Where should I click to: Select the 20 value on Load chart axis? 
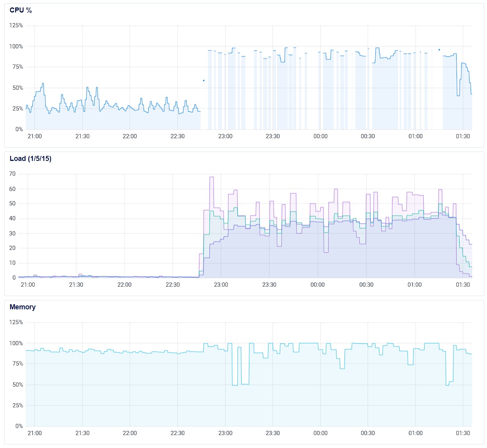click(x=12, y=248)
